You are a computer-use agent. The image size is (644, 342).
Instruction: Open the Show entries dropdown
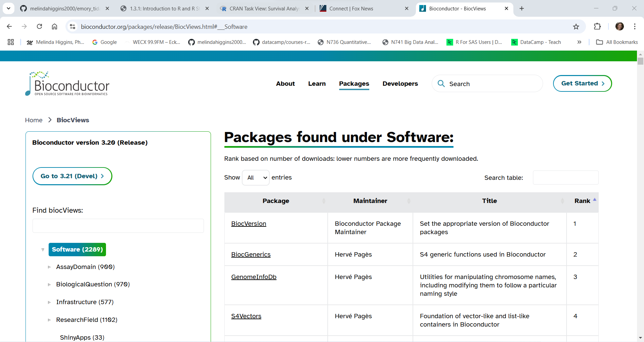pyautogui.click(x=256, y=178)
